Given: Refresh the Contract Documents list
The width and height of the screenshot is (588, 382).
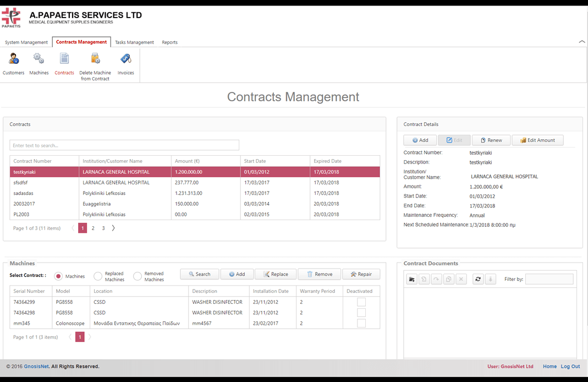Looking at the screenshot, I should (478, 280).
